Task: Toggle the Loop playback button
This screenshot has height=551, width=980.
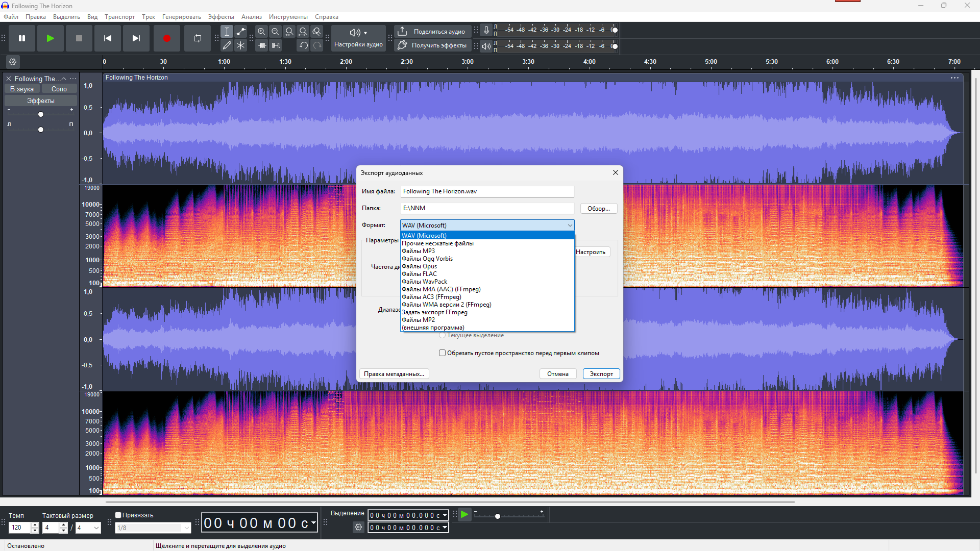Action: click(198, 38)
